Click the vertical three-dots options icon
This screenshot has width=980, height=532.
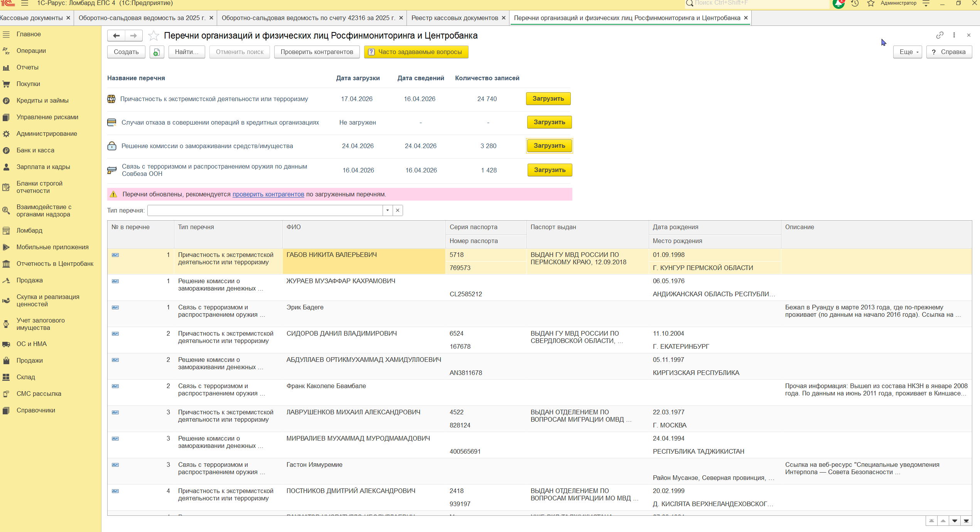tap(954, 35)
